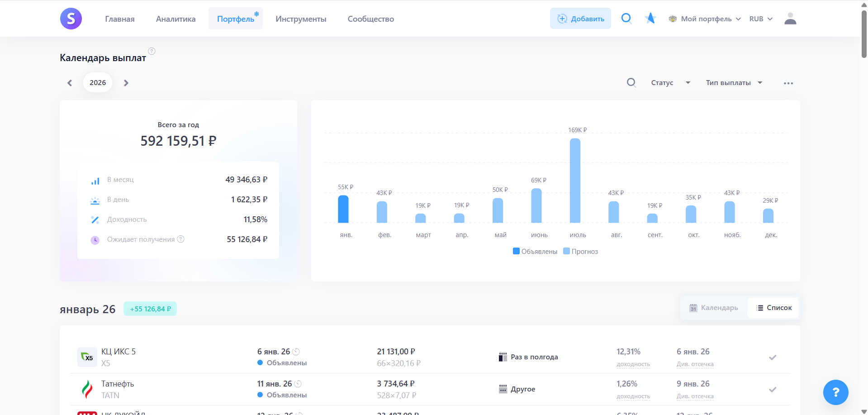
Task: Toggle Объявлены legend color swatch
Action: 516,251
